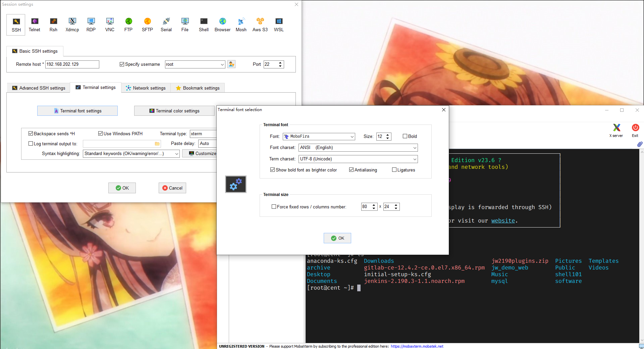The image size is (644, 349).
Task: Click the Downloads directory name in terminal
Action: tap(379, 261)
